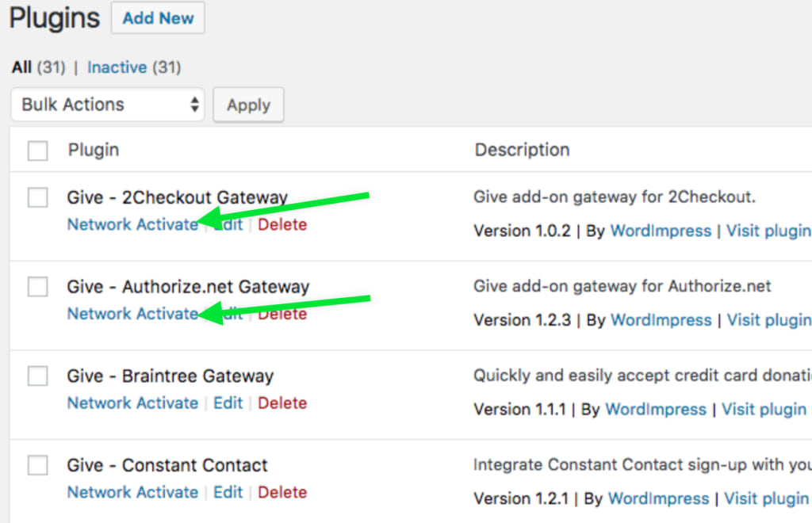The width and height of the screenshot is (812, 523).
Task: Open WordImpress author link for 2Checkout
Action: click(661, 231)
